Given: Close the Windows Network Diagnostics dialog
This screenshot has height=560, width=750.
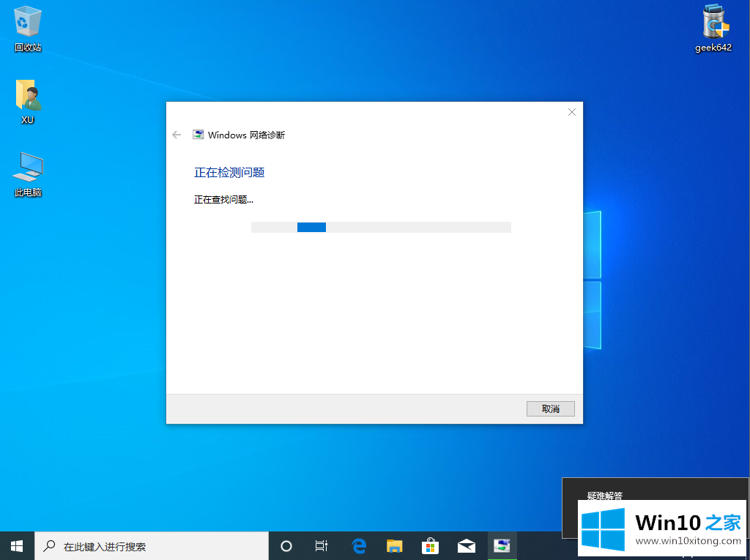Looking at the screenshot, I should pos(571,112).
